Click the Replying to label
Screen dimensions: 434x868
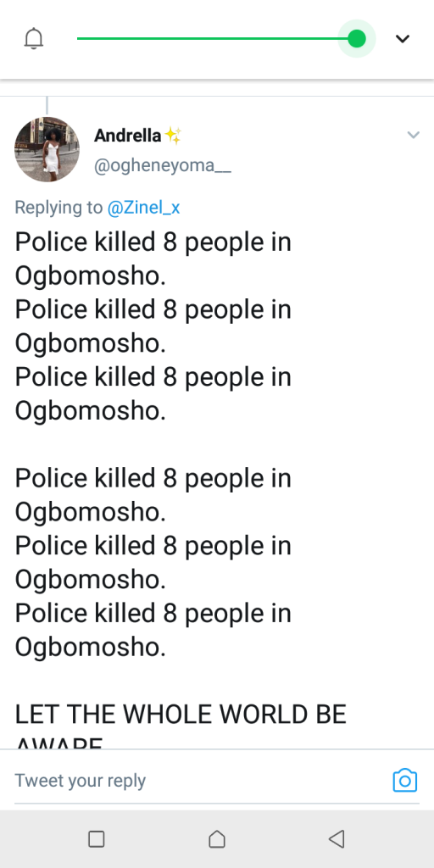(x=58, y=208)
